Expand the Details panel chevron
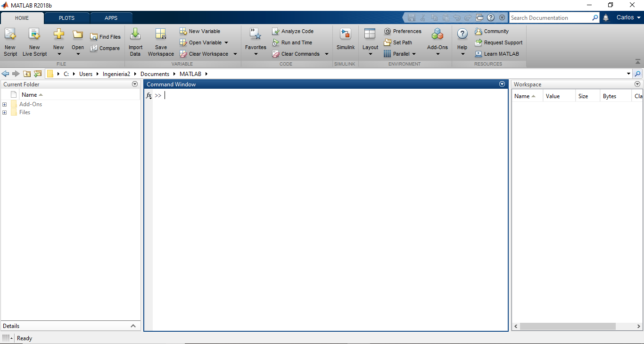Screen dimensions: 644x344 click(133, 326)
